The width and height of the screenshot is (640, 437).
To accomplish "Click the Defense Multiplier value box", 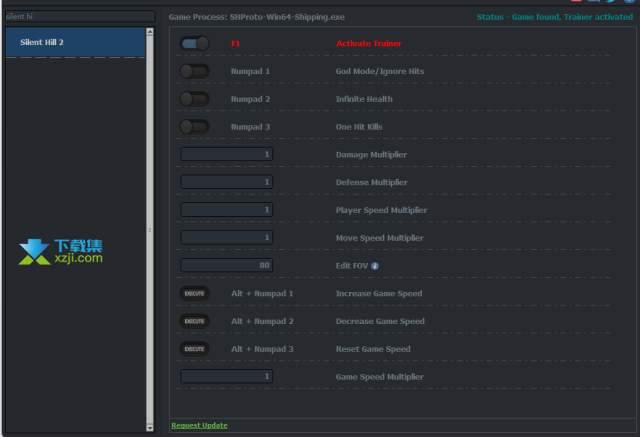I will click(x=227, y=182).
